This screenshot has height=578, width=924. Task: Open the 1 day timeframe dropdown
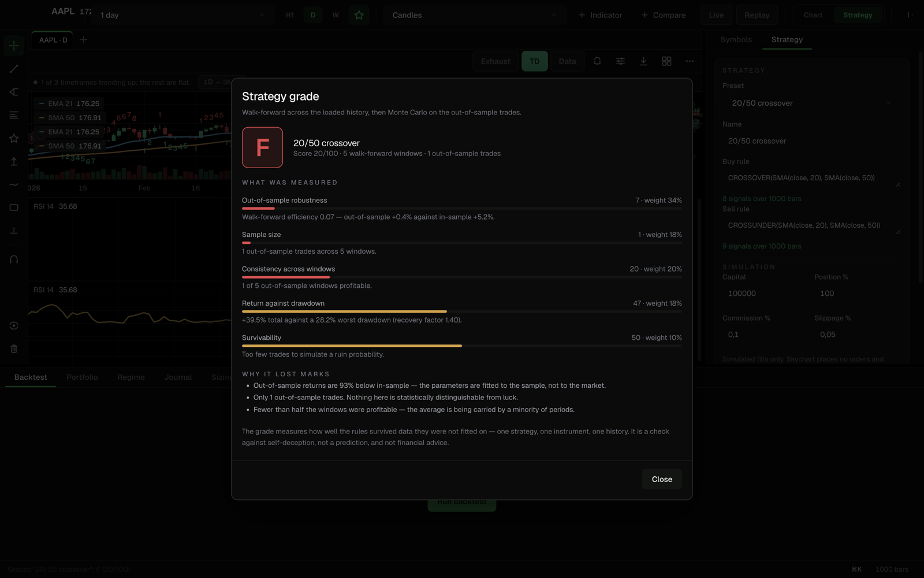coord(182,15)
